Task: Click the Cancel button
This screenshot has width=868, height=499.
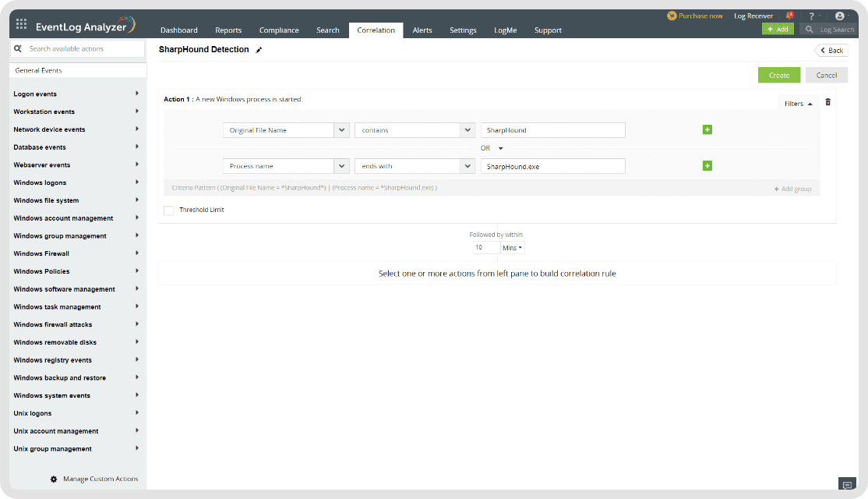Action: pos(827,76)
